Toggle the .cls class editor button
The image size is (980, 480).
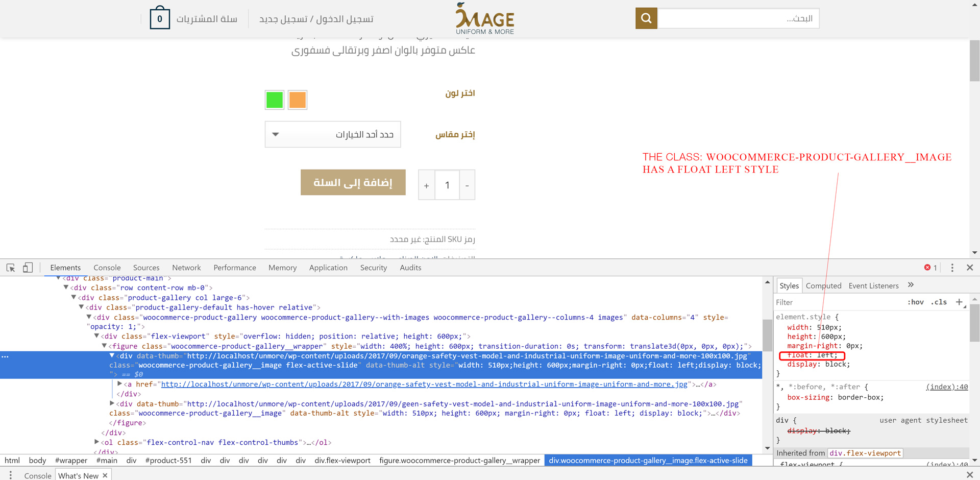pyautogui.click(x=939, y=302)
